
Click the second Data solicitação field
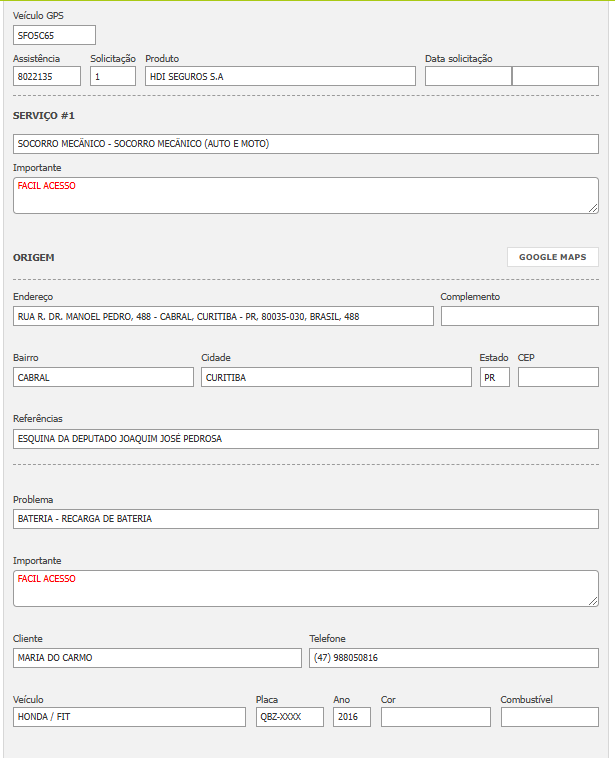coord(555,76)
